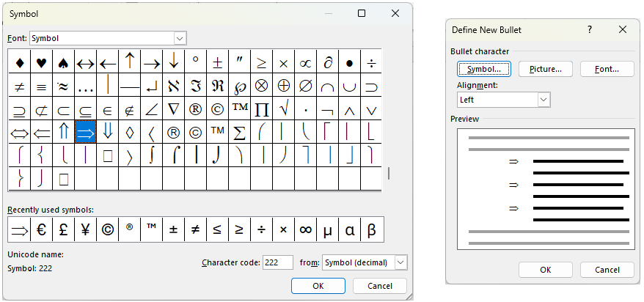644x302 pixels.
Task: Select the heart suit symbol
Action: [x=42, y=62]
